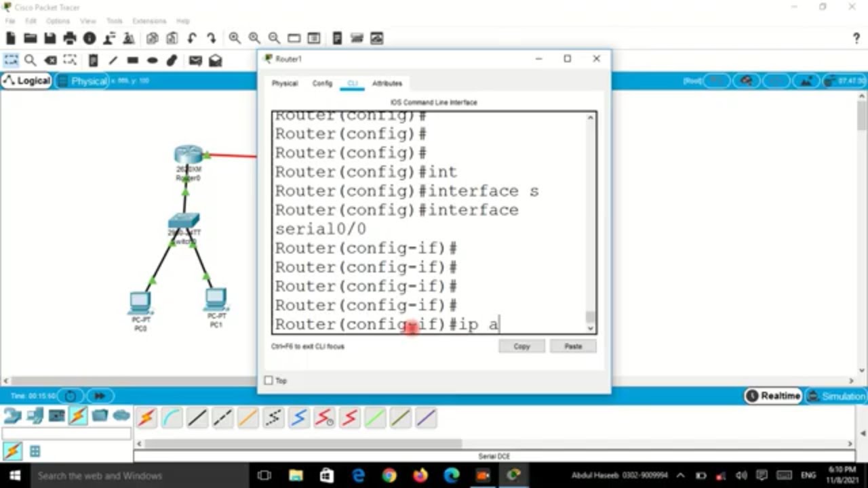The image size is (868, 488).
Task: Switch to Simulation mode
Action: [x=837, y=396]
